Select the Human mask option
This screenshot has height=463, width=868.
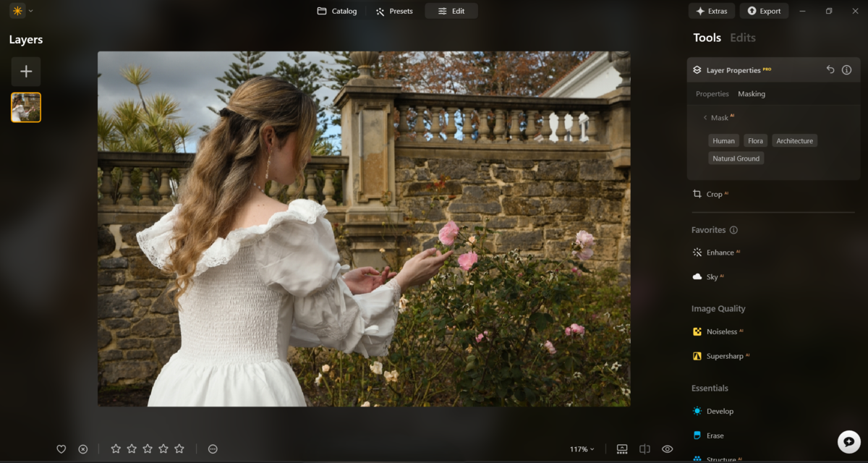[723, 140]
